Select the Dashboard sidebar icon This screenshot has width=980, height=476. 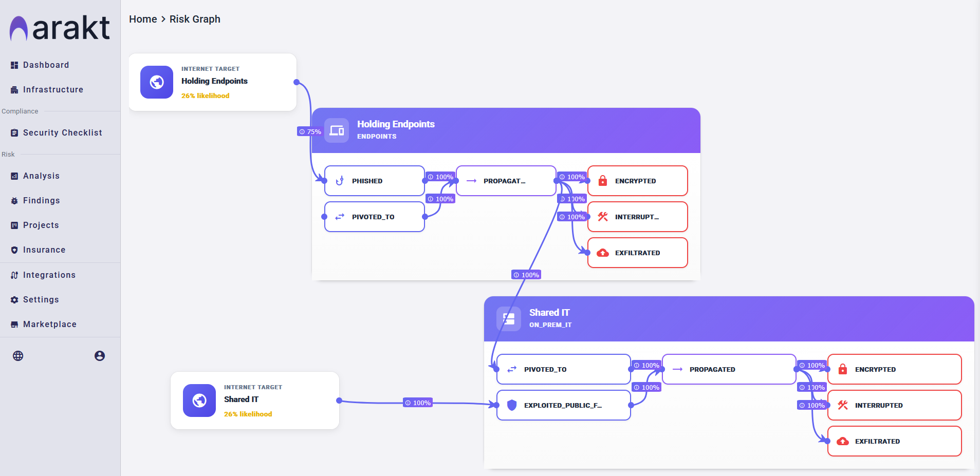point(13,65)
